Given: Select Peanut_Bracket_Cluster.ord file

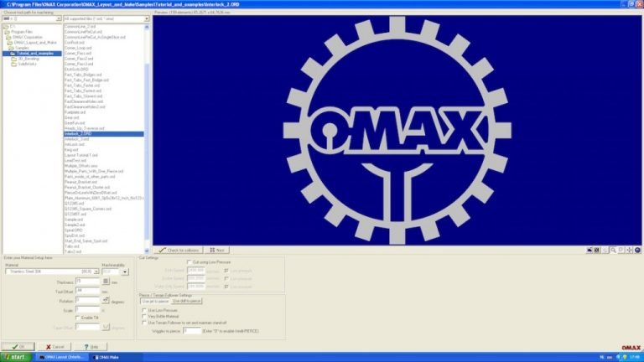Looking at the screenshot, I should (x=87, y=187).
